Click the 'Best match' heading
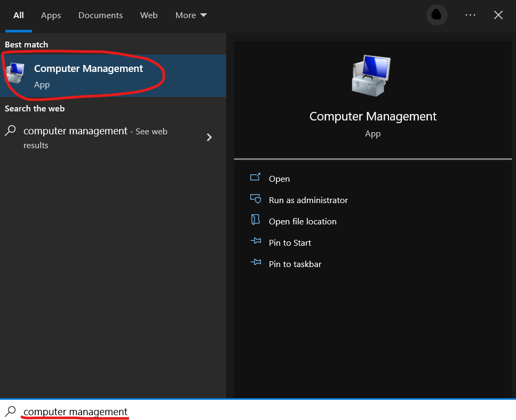 [26, 44]
